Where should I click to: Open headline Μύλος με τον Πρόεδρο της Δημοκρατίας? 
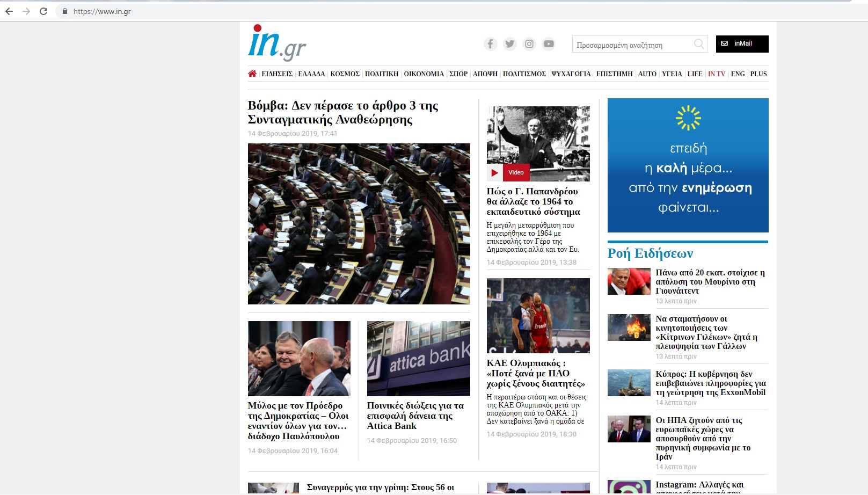coord(298,421)
